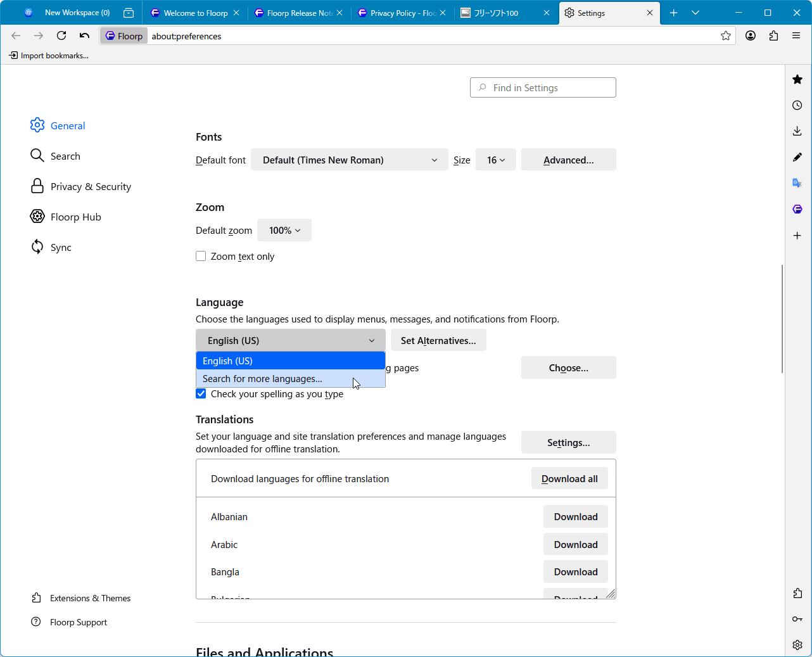812x657 pixels.
Task: Click the settings page vertical scrollbar
Action: click(x=782, y=319)
